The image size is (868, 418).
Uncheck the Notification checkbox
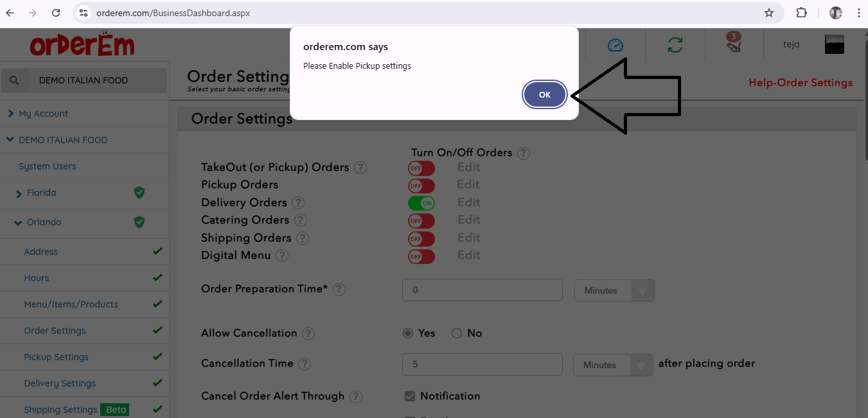(409, 396)
